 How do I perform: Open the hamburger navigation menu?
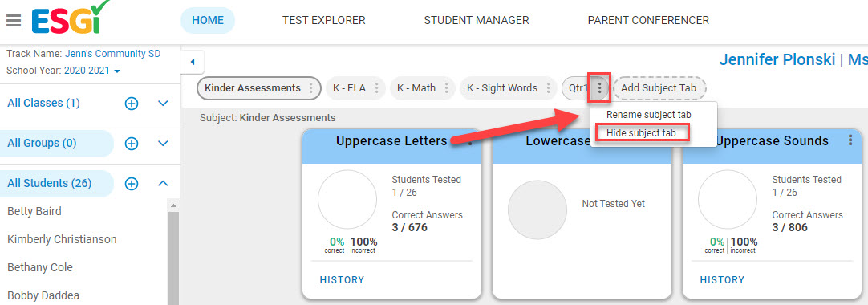point(14,21)
